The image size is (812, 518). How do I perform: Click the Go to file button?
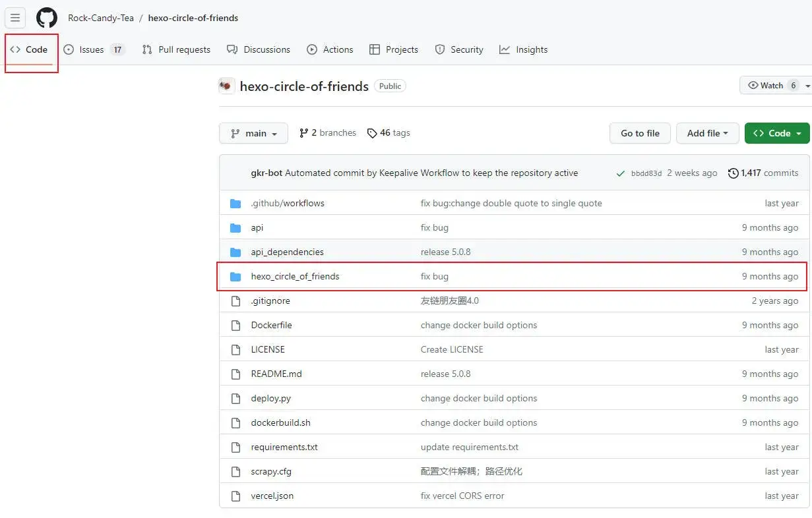pos(640,133)
